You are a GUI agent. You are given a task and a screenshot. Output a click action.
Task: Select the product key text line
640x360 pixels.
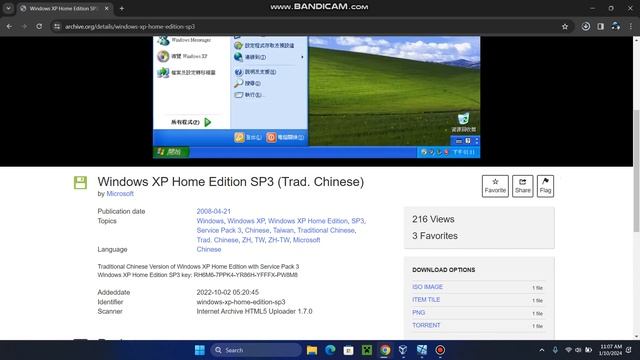(x=198, y=275)
